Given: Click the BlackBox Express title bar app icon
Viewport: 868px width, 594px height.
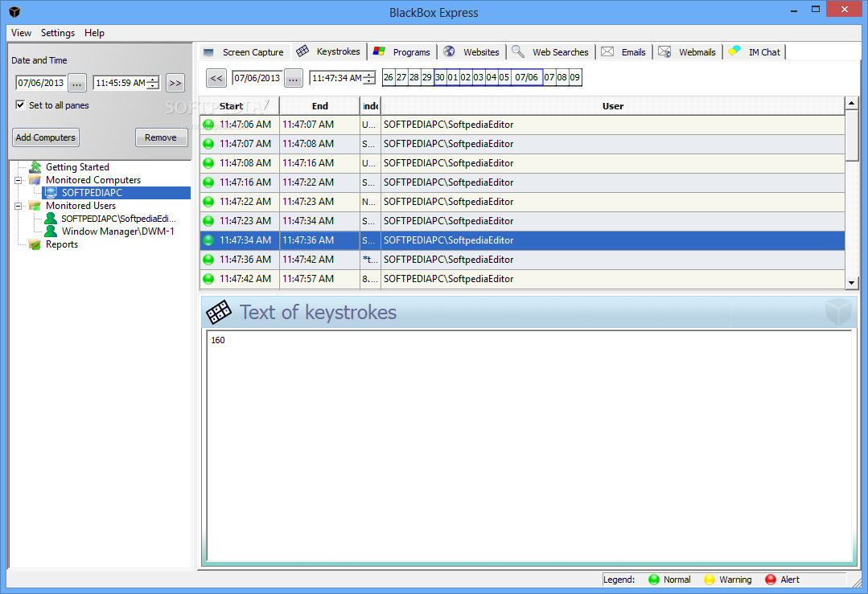Looking at the screenshot, I should coord(14,11).
